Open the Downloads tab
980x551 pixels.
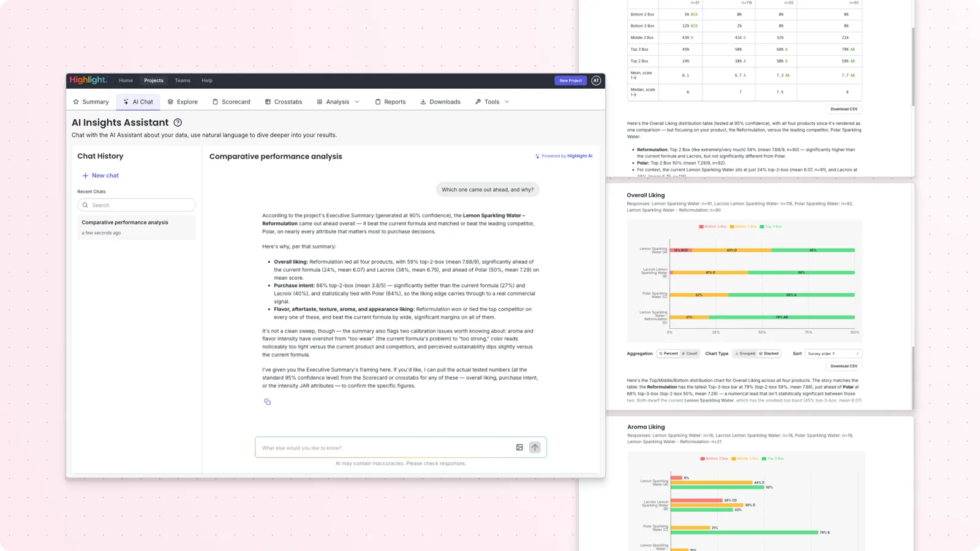click(x=440, y=102)
